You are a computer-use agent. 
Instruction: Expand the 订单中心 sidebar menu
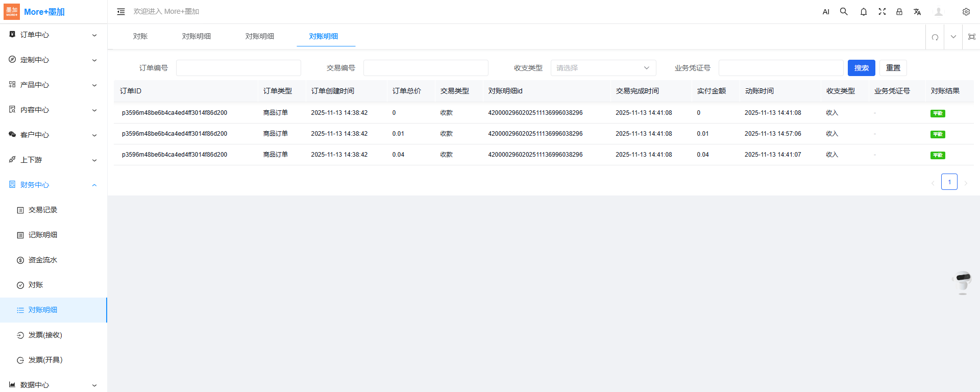54,35
